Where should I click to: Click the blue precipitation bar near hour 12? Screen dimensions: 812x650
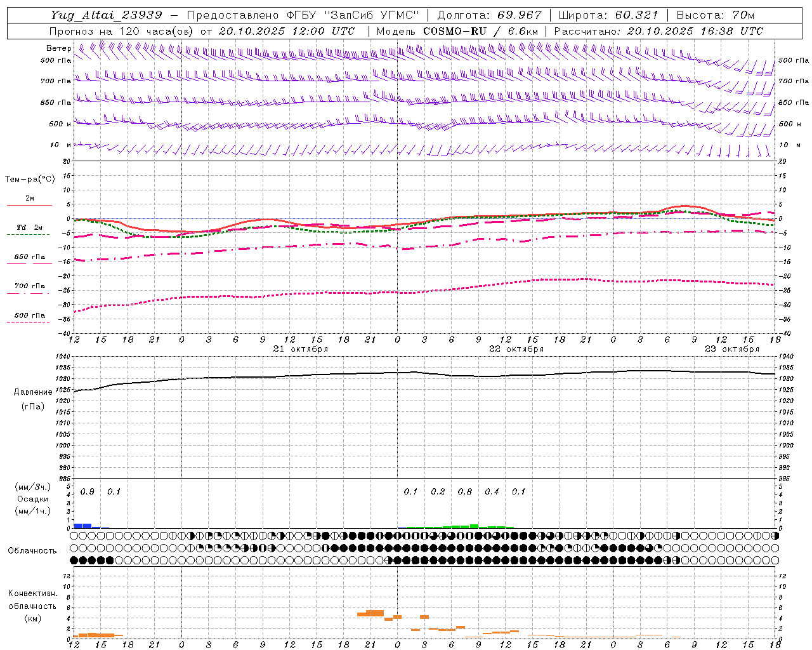click(x=83, y=526)
